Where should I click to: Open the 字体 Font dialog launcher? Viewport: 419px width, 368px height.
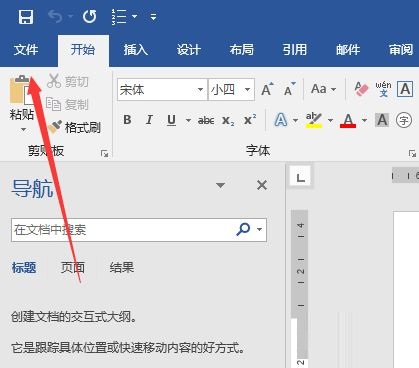pos(412,154)
